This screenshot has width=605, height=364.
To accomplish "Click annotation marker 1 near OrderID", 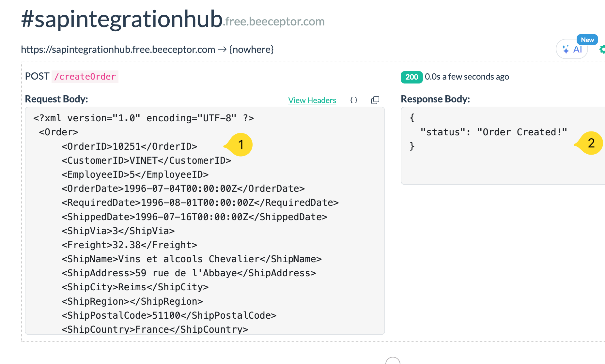I will [x=241, y=144].
